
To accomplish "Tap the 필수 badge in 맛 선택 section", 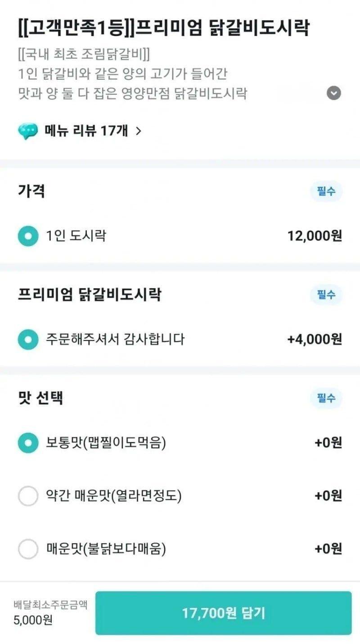I will click(326, 399).
